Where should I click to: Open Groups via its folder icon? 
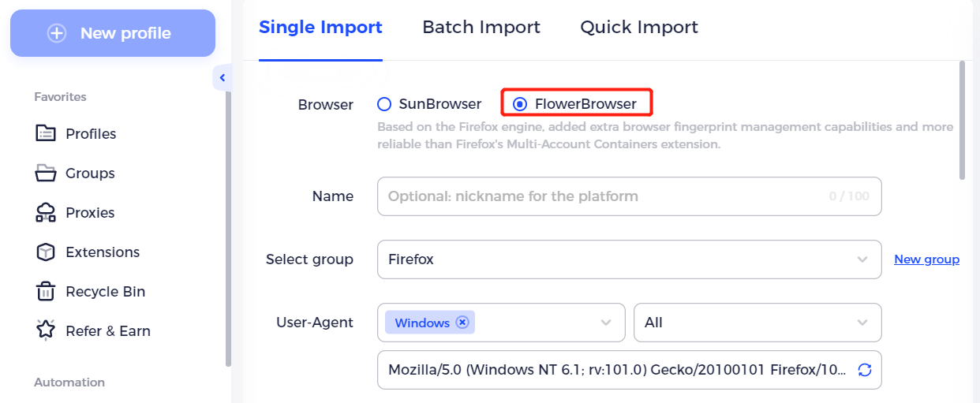(x=46, y=173)
